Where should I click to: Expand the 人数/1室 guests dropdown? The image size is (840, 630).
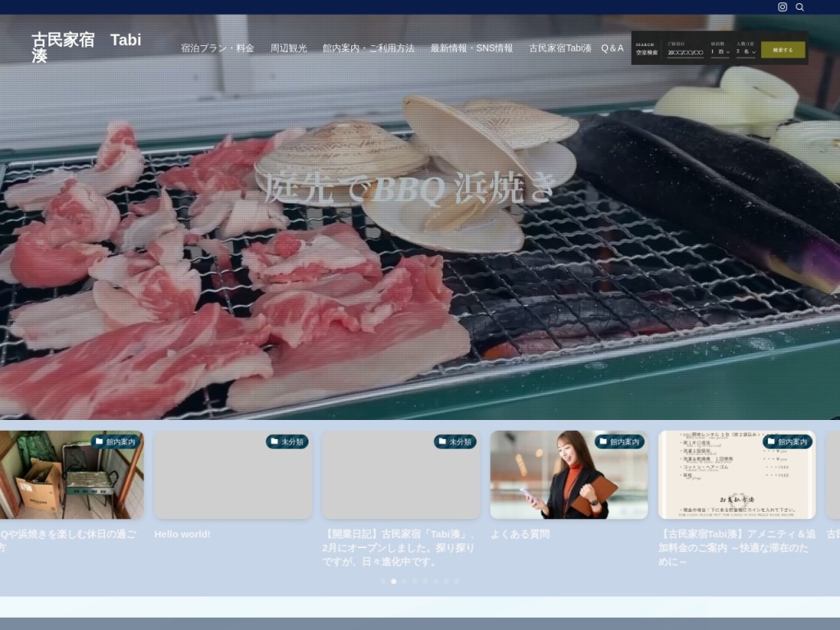click(745, 52)
